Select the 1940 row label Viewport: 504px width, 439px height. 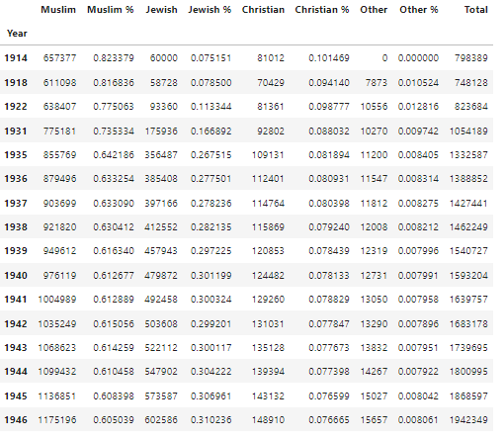pyautogui.click(x=16, y=276)
